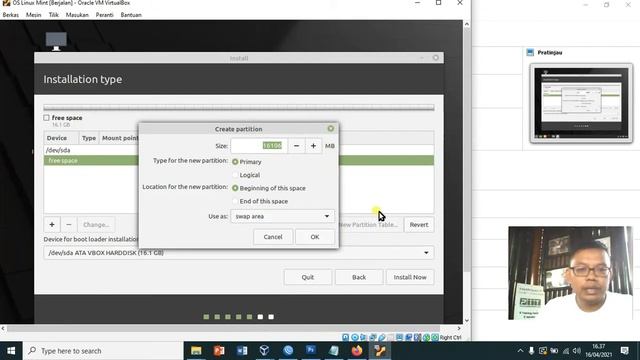Click the Revert button
This screenshot has height=360, width=640.
[x=419, y=224]
